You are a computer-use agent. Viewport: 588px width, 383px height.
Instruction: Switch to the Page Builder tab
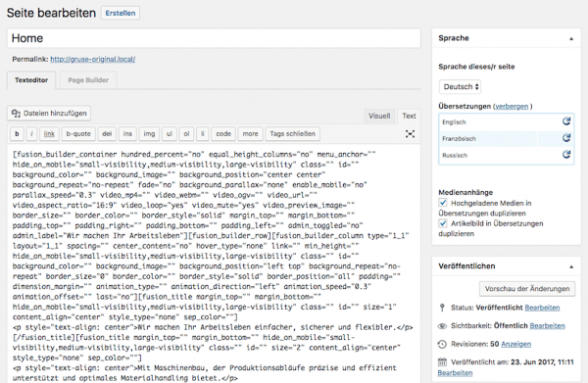tap(88, 80)
